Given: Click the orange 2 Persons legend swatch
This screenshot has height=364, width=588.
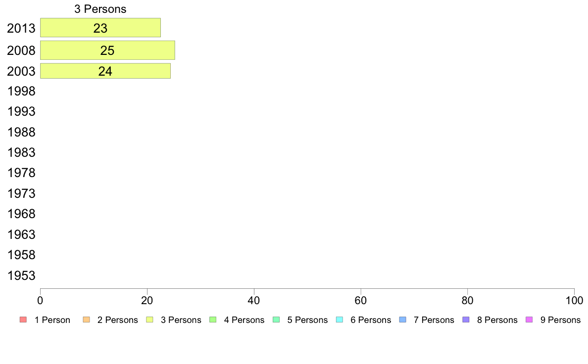Looking at the screenshot, I should point(86,320).
